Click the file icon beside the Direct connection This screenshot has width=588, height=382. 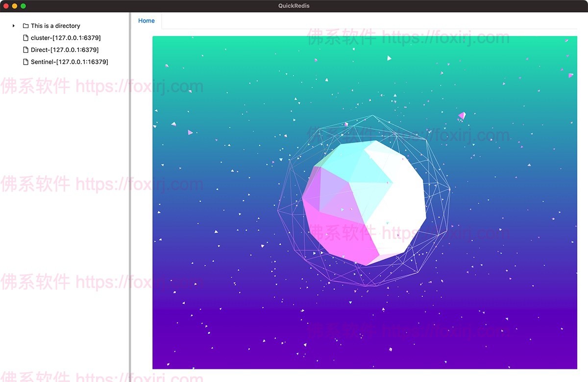(25, 50)
